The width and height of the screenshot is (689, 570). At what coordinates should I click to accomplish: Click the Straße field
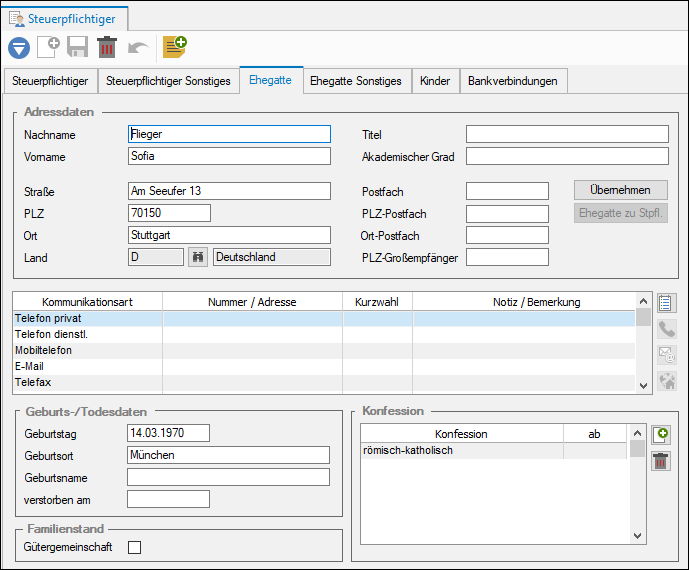pos(229,191)
